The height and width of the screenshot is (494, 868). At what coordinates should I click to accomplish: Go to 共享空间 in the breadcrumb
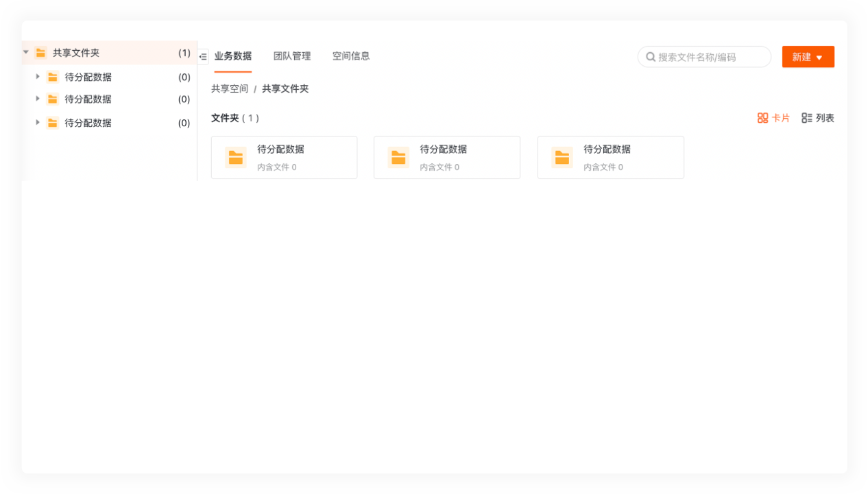[x=230, y=89]
